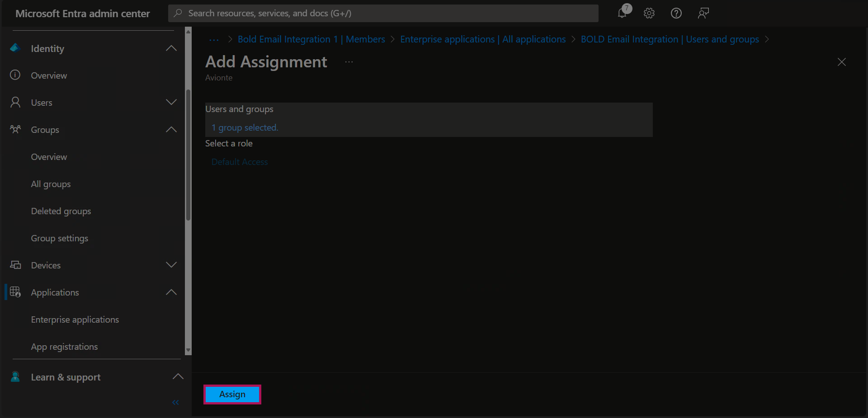This screenshot has width=868, height=418.
Task: Open All groups in the sidebar
Action: pyautogui.click(x=51, y=184)
